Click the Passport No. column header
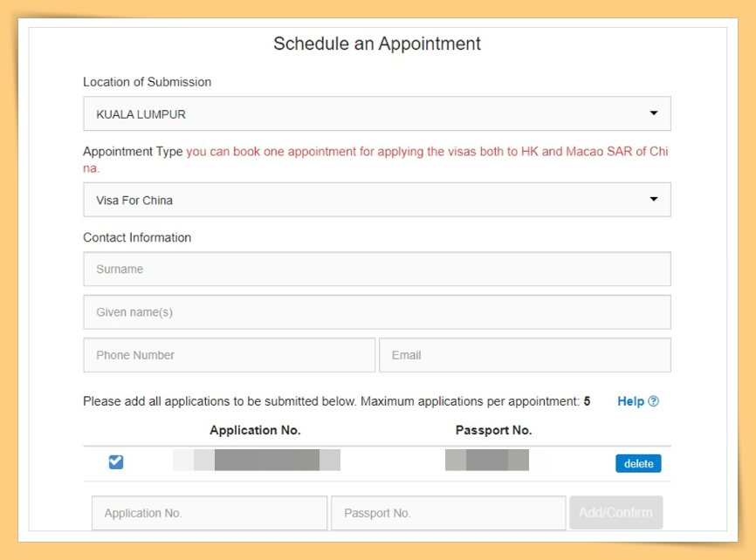 [x=493, y=430]
